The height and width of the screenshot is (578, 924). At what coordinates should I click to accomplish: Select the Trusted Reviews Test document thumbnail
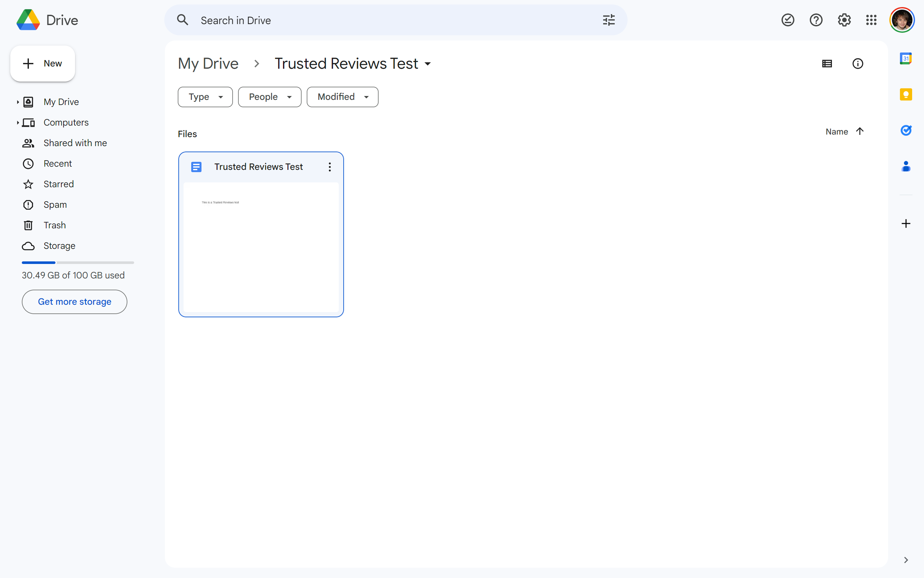(x=261, y=247)
